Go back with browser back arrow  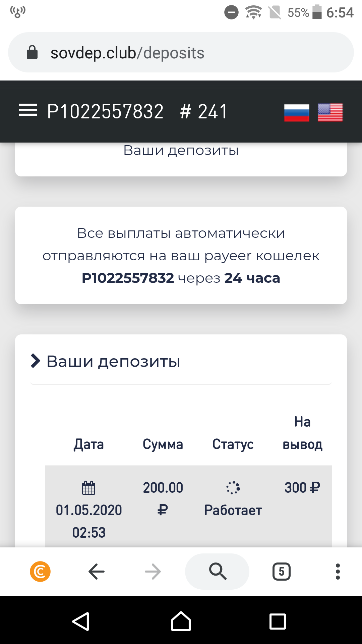[97, 571]
